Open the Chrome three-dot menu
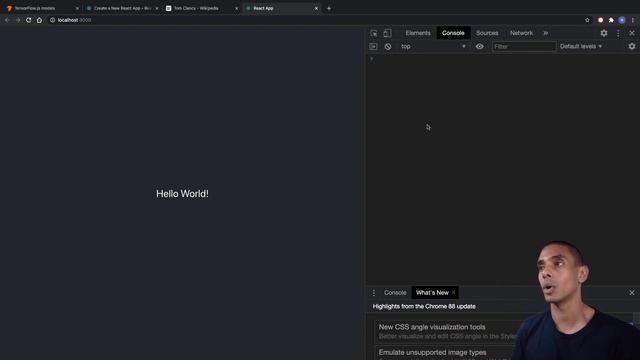Image resolution: width=640 pixels, height=360 pixels. pos(633,20)
